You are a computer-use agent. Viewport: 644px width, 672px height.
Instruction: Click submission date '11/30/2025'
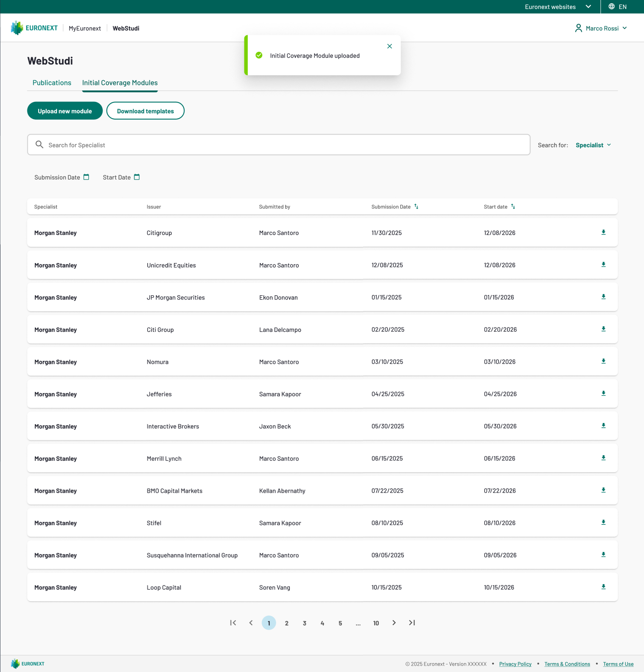(386, 233)
